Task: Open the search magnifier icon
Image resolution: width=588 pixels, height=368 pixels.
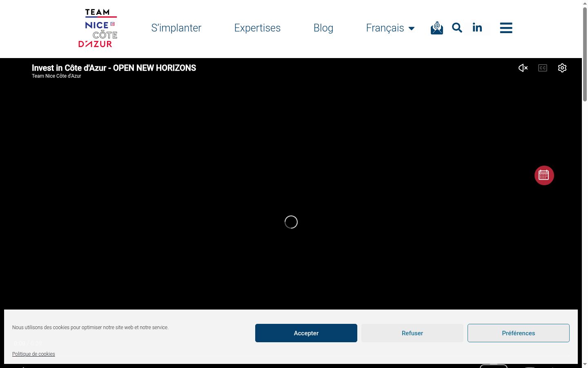Action: 457,28
